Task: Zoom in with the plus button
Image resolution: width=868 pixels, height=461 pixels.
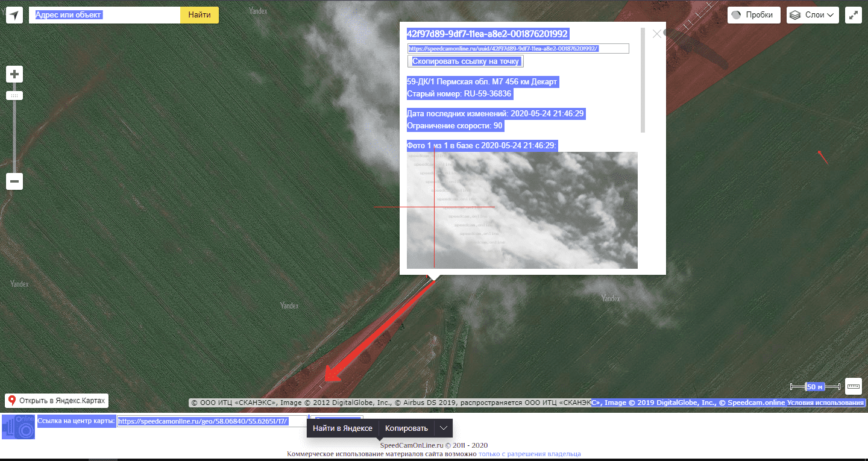Action: tap(14, 75)
